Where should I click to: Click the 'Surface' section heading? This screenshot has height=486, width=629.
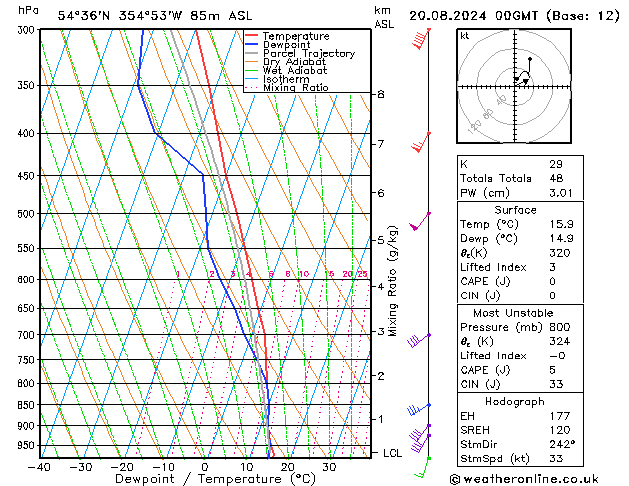[515, 210]
